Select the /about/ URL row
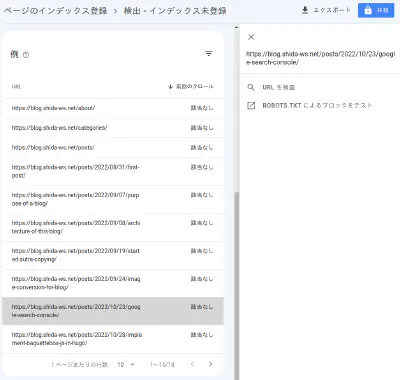 coord(114,108)
